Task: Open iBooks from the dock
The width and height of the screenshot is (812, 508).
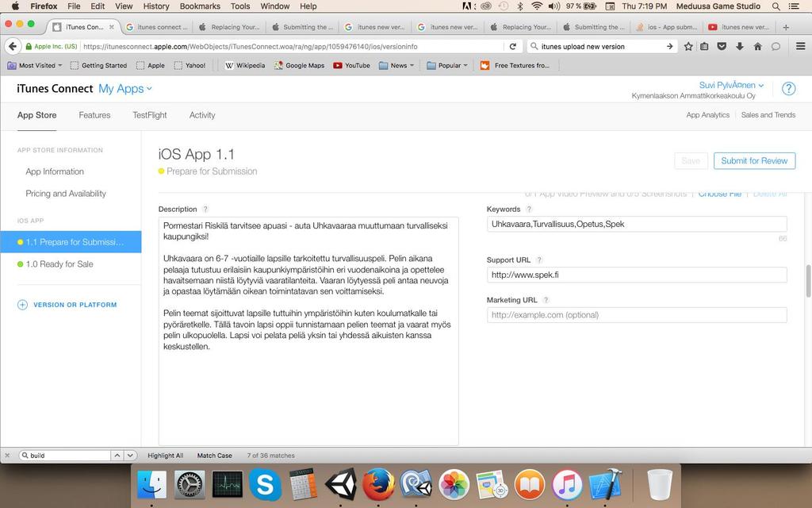Action: click(x=529, y=485)
